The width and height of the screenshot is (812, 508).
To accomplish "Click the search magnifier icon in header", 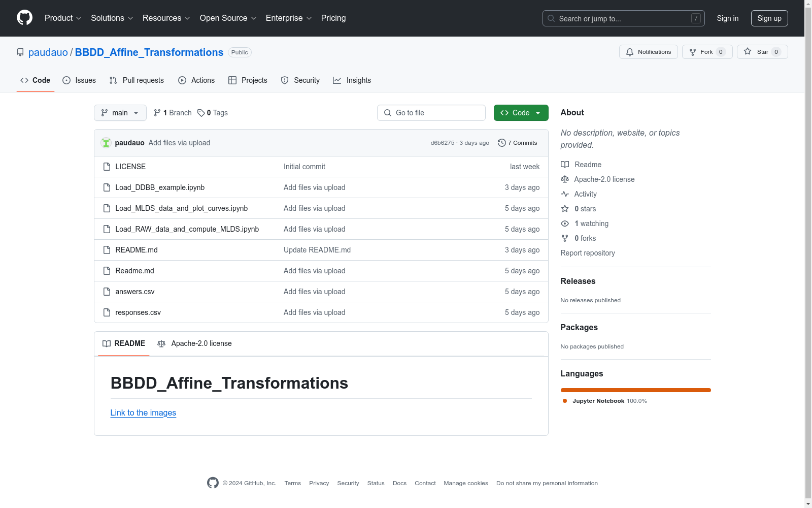I will pyautogui.click(x=551, y=18).
